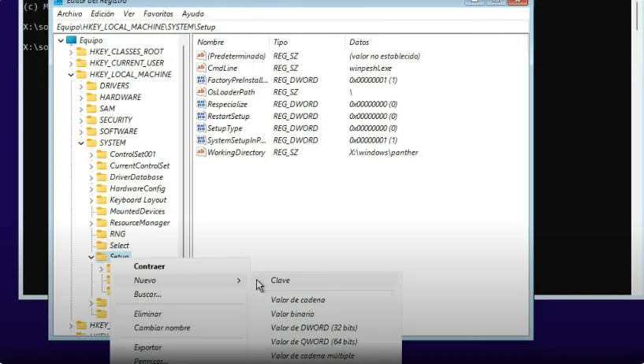This screenshot has height=364, width=644.
Task: Click the Nombre column header
Action: 210,41
